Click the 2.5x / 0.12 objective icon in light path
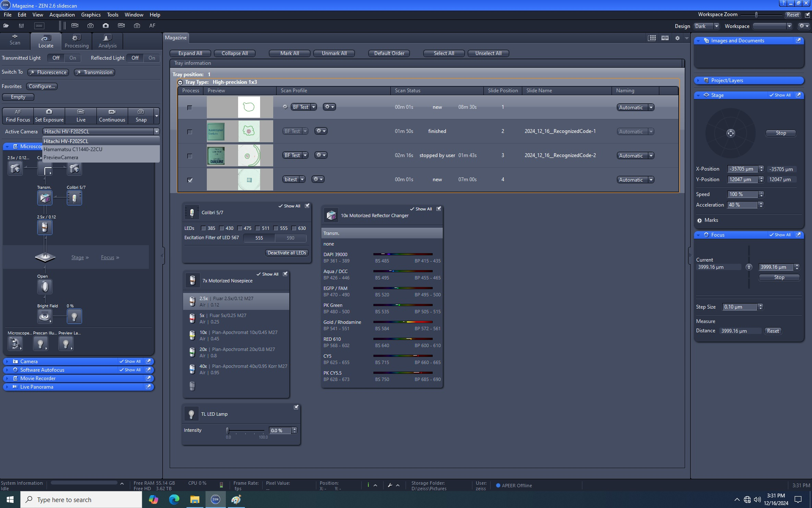The height and width of the screenshot is (508, 812). click(x=45, y=227)
